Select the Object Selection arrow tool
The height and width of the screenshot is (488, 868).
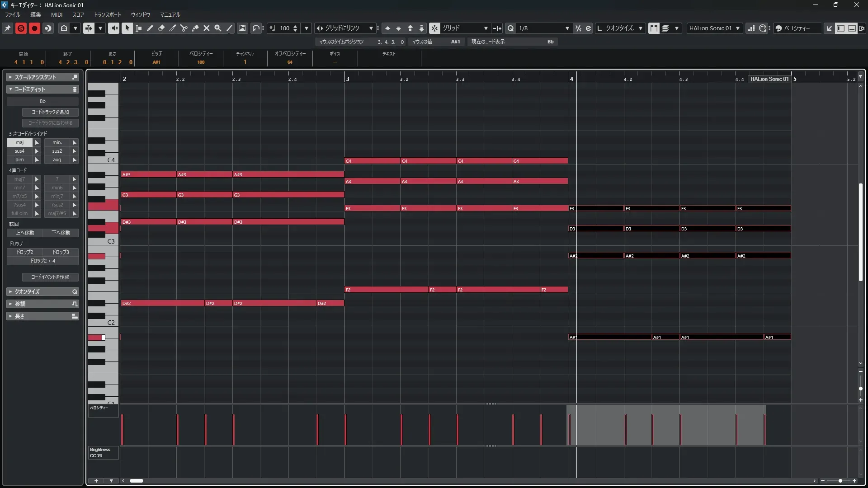(127, 28)
